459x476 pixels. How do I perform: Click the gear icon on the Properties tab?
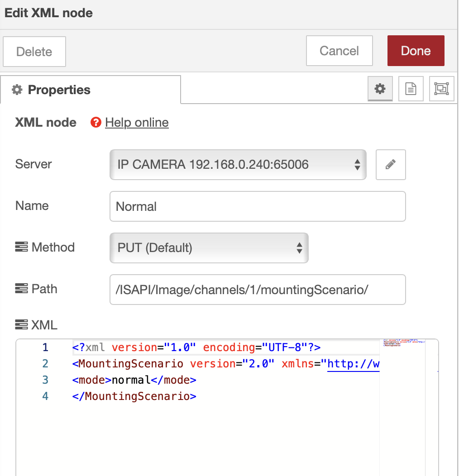(17, 89)
